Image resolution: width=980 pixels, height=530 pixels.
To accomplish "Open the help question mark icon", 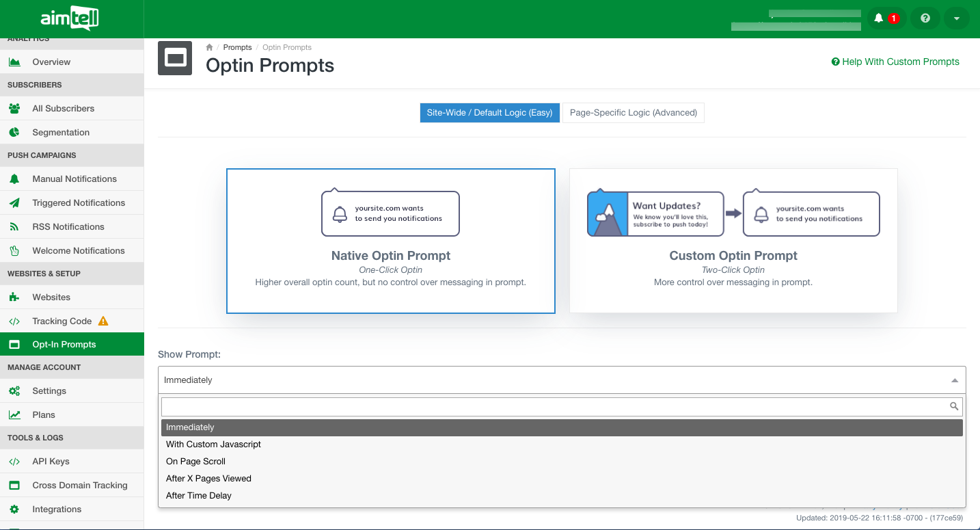I will (925, 18).
